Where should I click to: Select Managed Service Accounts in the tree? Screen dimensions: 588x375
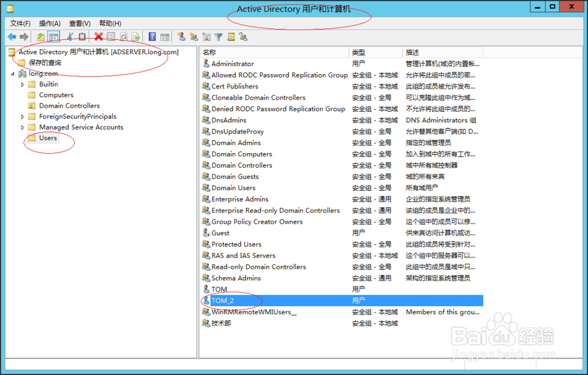pyautogui.click(x=81, y=127)
